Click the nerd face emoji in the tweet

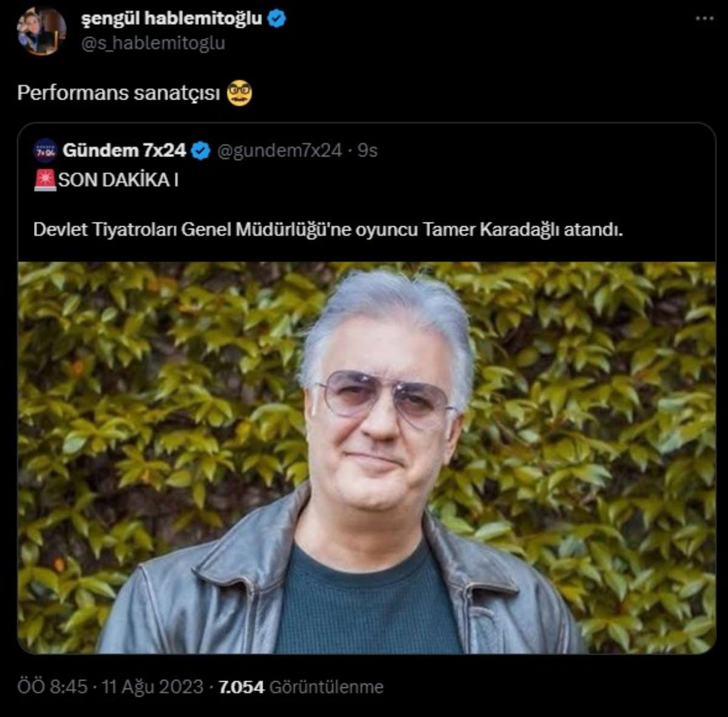[x=239, y=93]
